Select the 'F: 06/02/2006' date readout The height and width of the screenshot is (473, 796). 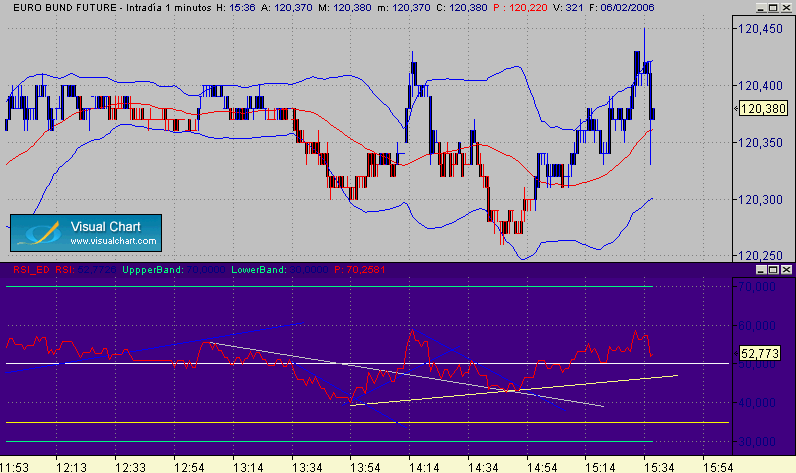[621, 8]
